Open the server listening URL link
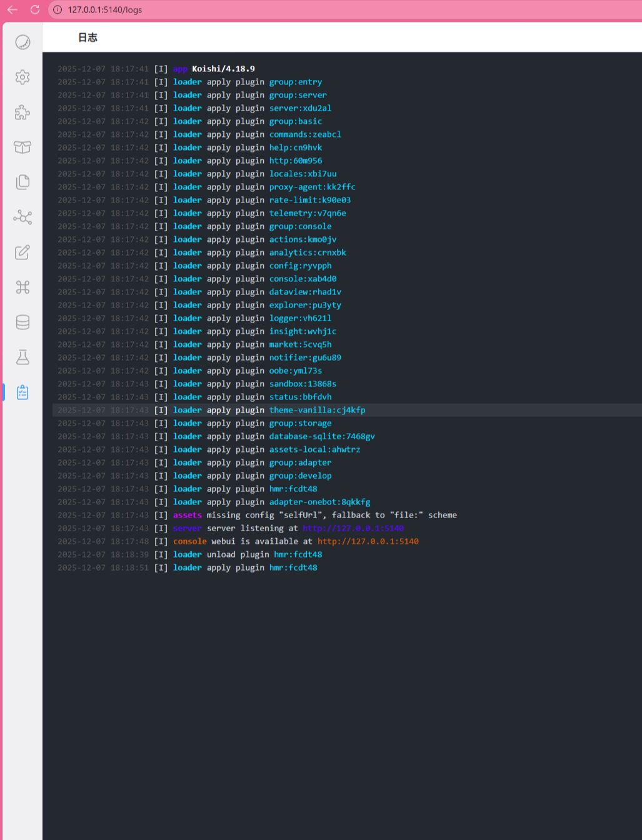Viewport: 642px width, 840px height. tap(353, 528)
